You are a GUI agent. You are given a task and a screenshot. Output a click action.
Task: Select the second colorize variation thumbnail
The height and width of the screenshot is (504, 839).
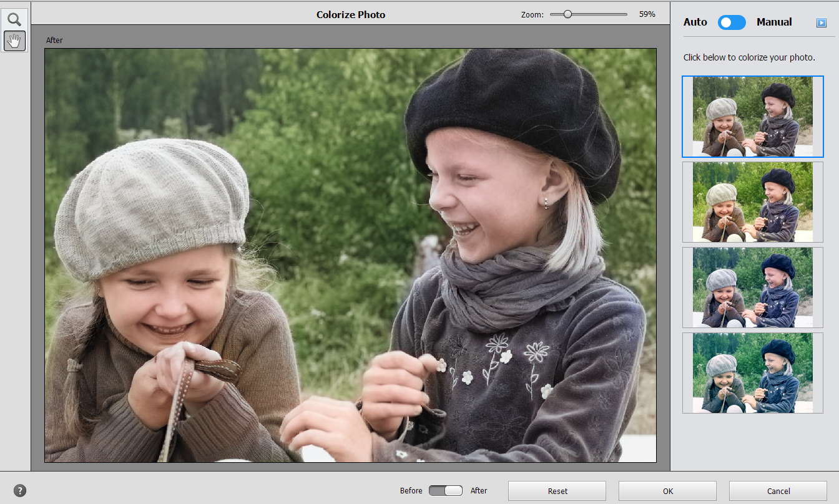click(x=752, y=202)
